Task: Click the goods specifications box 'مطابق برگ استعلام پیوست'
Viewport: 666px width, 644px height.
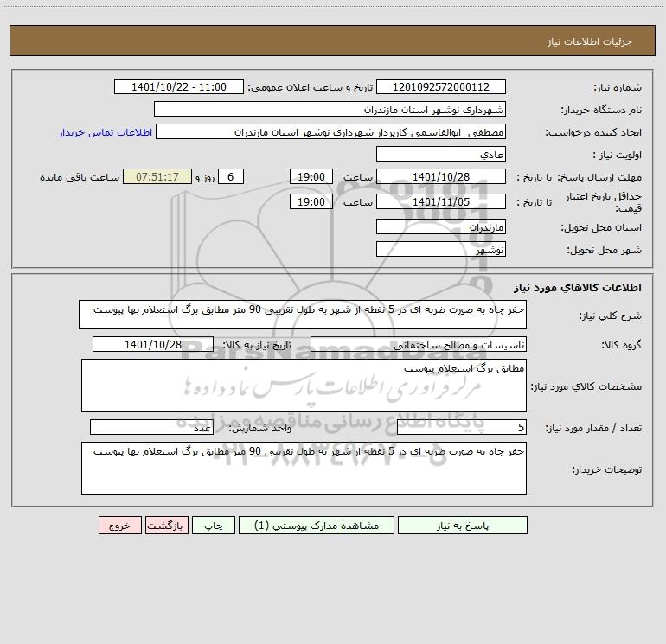Action: click(304, 386)
